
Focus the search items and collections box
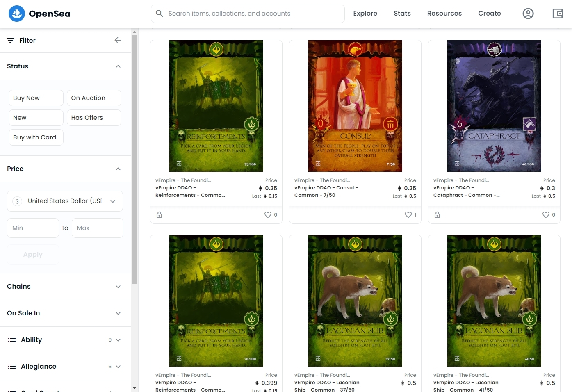248,14
